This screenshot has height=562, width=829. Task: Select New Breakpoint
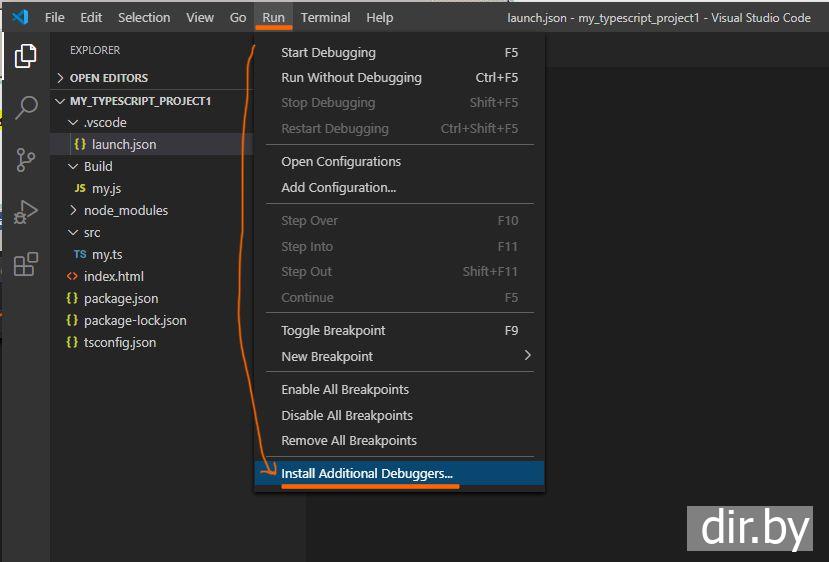pos(399,356)
